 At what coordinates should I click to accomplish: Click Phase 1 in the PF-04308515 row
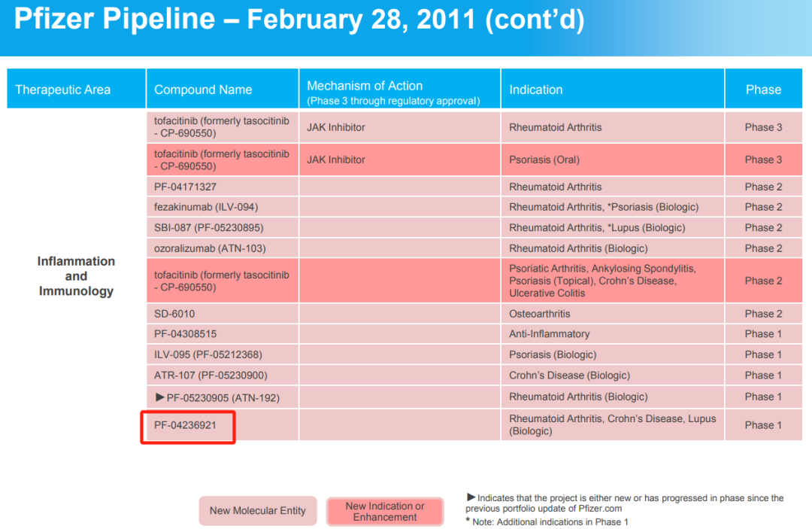click(763, 334)
